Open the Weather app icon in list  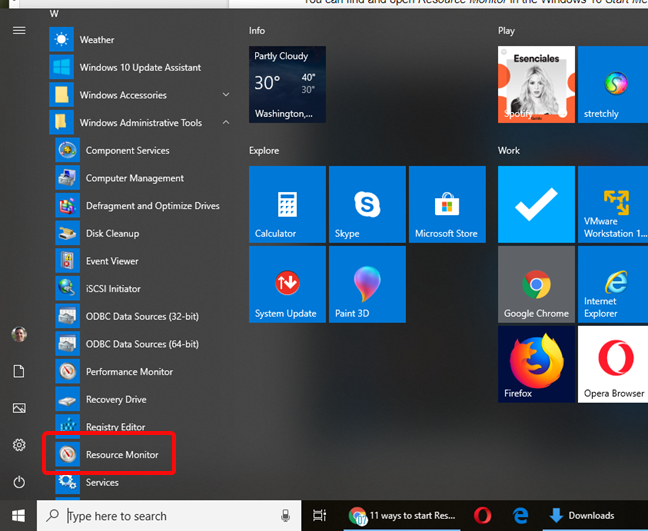coord(61,39)
